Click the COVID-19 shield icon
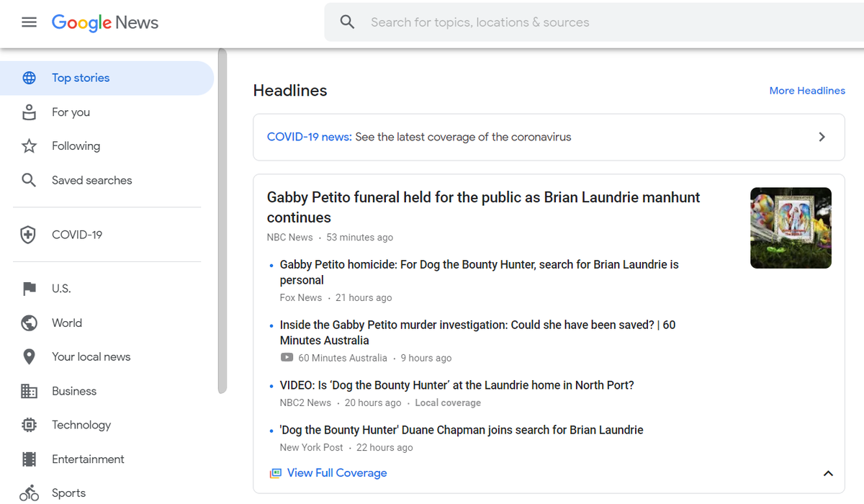 (28, 235)
